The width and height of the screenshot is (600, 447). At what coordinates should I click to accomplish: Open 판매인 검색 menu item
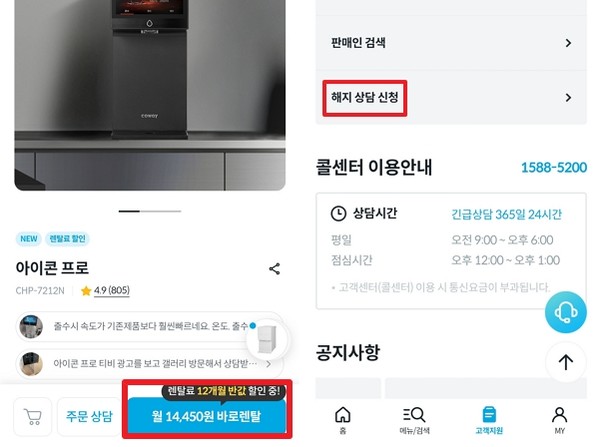[451, 43]
